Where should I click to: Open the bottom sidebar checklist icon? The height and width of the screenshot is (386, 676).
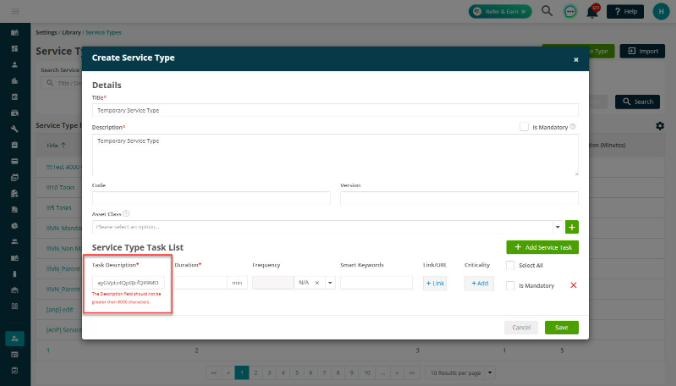[x=15, y=370]
